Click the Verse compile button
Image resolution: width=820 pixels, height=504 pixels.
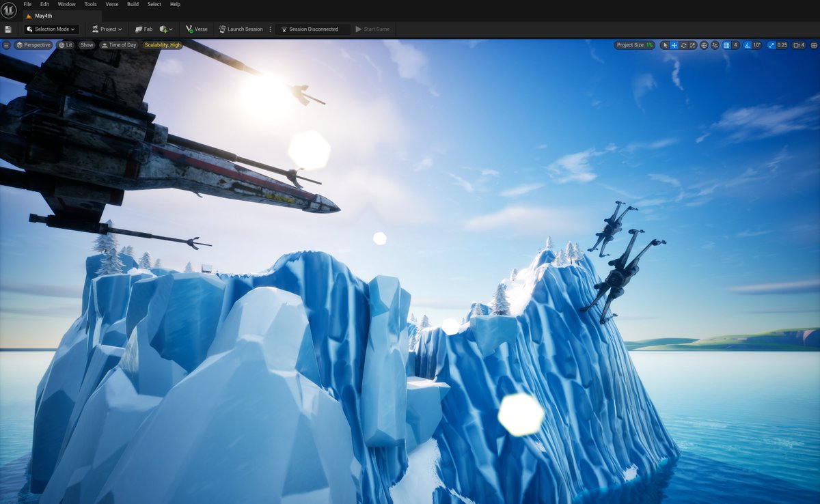pyautogui.click(x=197, y=29)
